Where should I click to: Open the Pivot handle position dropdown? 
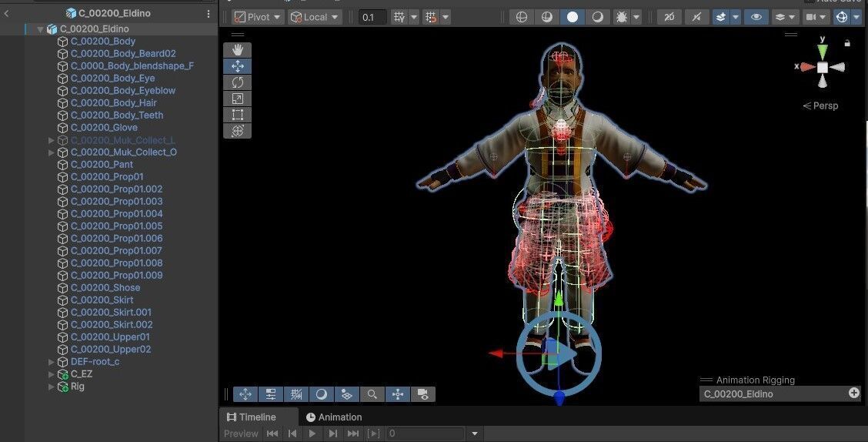point(258,17)
